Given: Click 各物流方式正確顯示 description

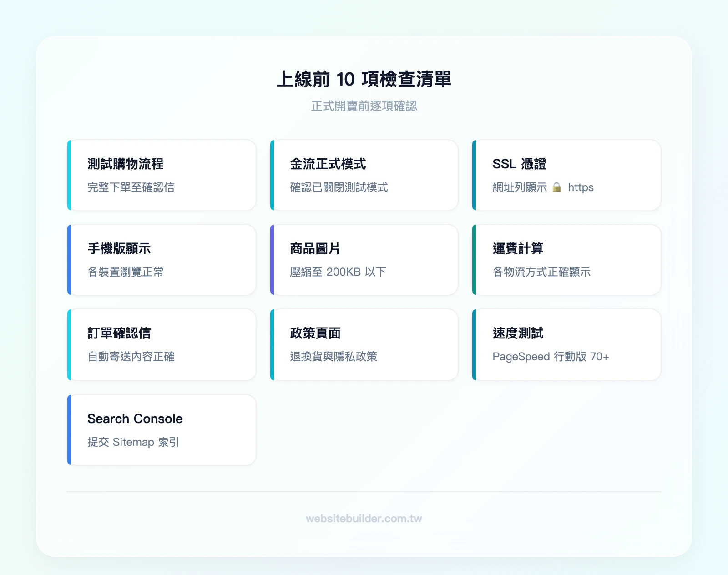Looking at the screenshot, I should (541, 272).
